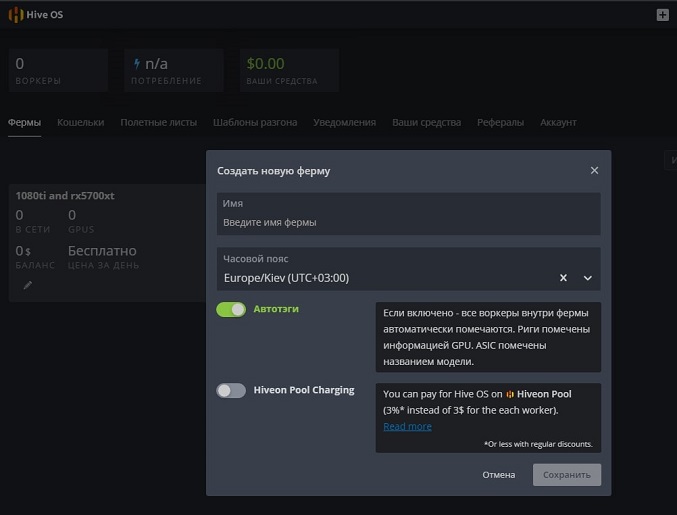
Task: Enable the Hiveon Pool Charging toggle
Action: point(231,391)
